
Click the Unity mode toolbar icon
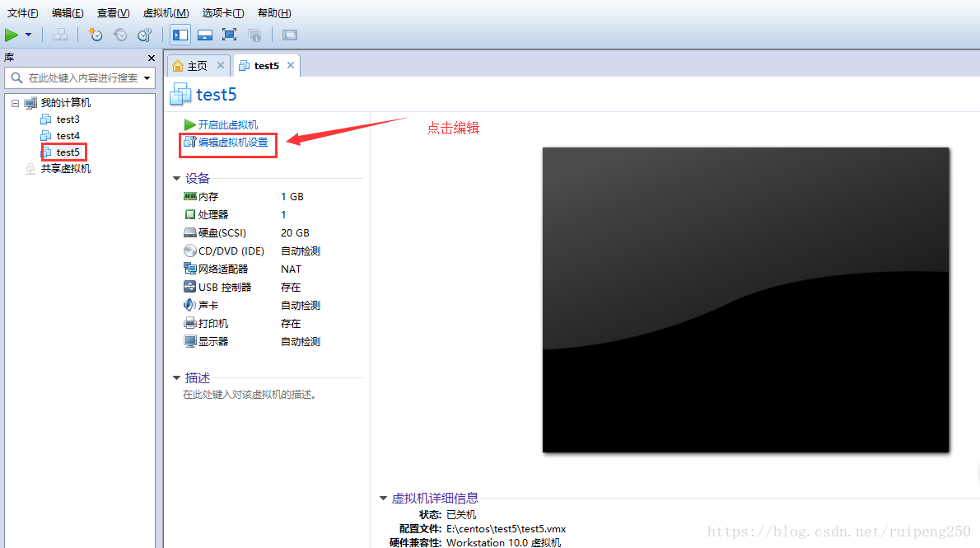[x=254, y=35]
